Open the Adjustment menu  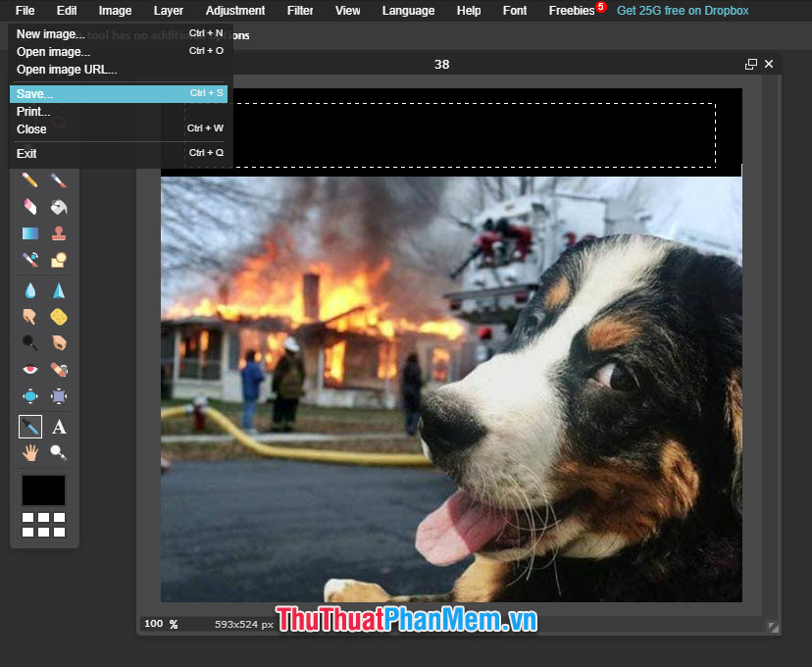pyautogui.click(x=234, y=11)
